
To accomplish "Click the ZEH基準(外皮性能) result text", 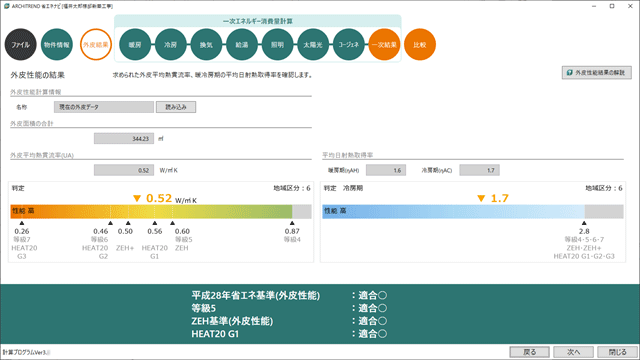I will click(232, 321).
